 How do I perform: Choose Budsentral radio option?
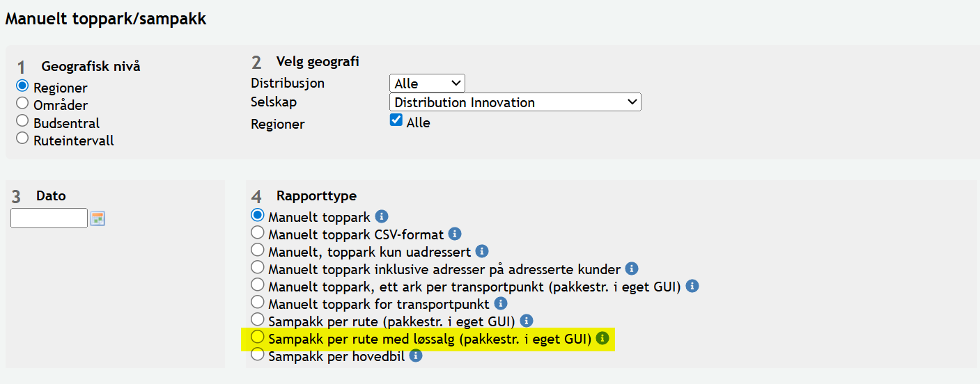[x=22, y=121]
